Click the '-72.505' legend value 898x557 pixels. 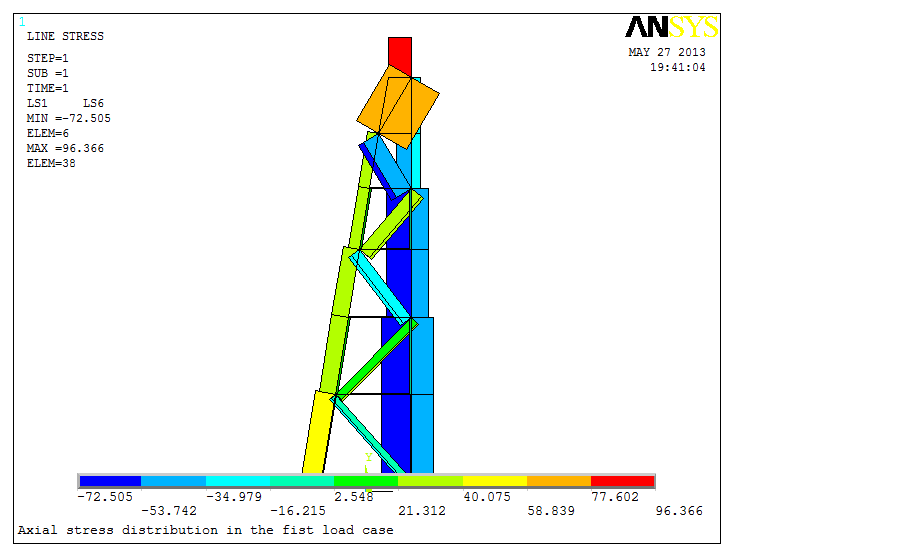105,497
